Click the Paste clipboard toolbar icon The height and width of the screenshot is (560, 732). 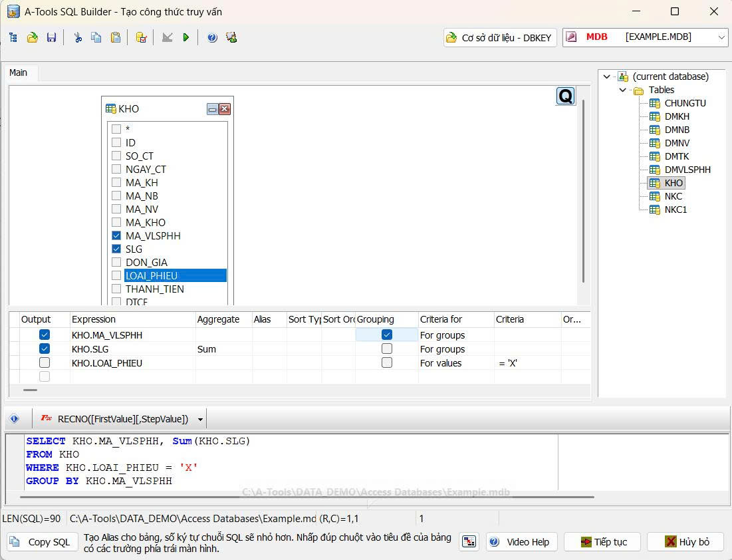(x=115, y=38)
